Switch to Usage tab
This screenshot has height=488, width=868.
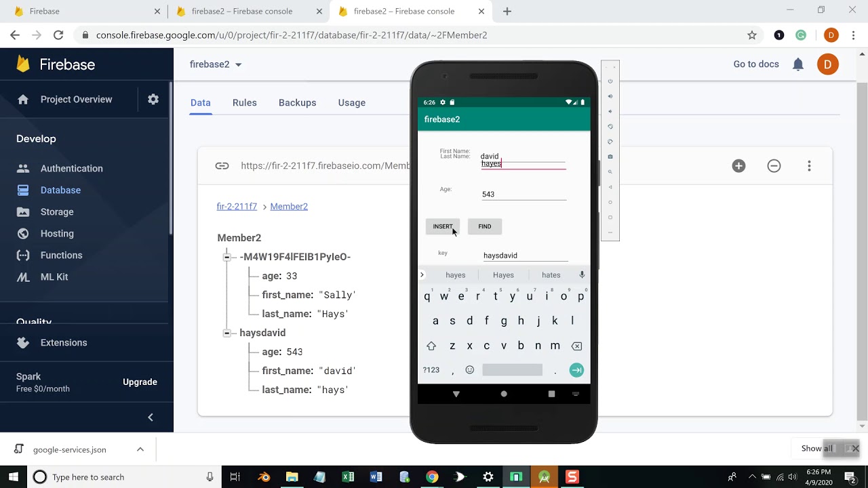352,102
